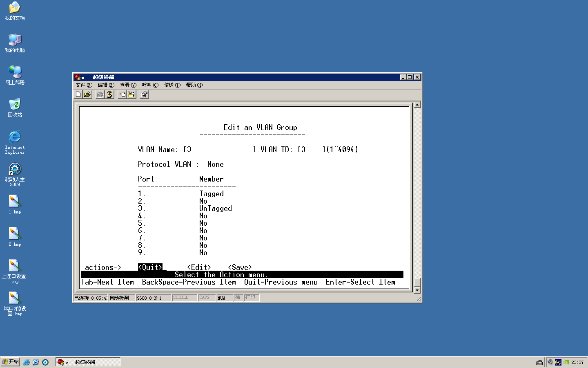Click 'Edit an VLAN Group' heading
This screenshot has width=588, height=368.
(x=260, y=128)
